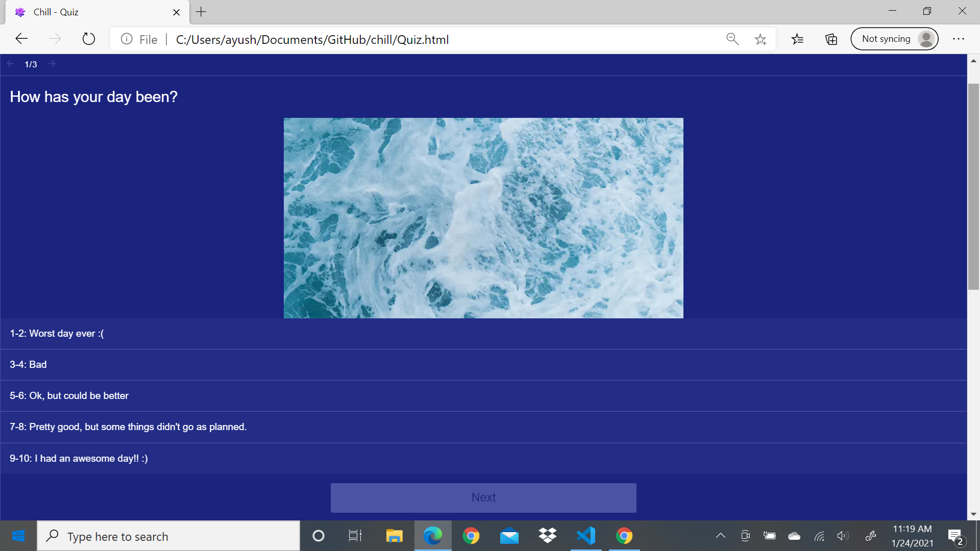Viewport: 980px width, 551px height.
Task: Click the page vertical scrollbar thumb
Action: (x=973, y=186)
